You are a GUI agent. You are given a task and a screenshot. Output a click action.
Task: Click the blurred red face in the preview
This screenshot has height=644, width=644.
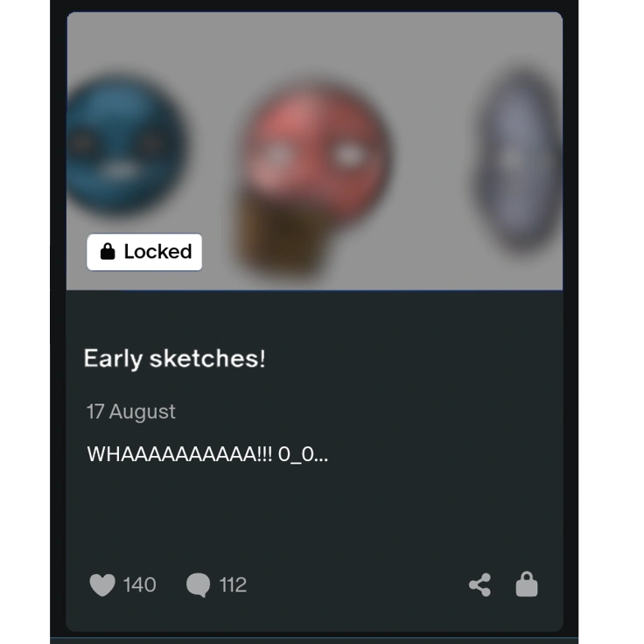pos(316,152)
